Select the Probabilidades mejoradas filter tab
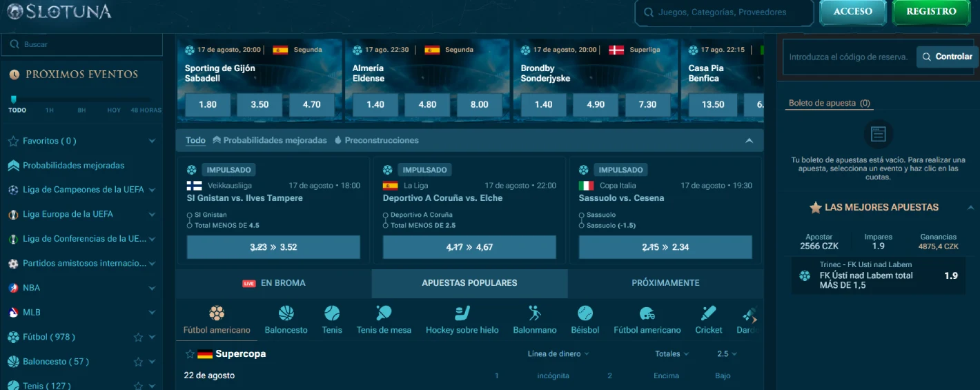This screenshot has height=390, width=980. click(x=270, y=140)
